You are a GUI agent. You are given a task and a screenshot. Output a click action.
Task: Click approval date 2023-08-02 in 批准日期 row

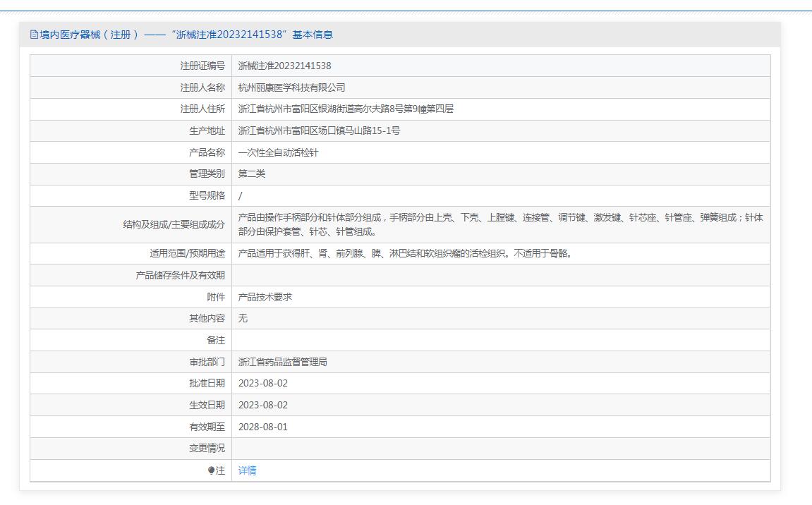[263, 383]
